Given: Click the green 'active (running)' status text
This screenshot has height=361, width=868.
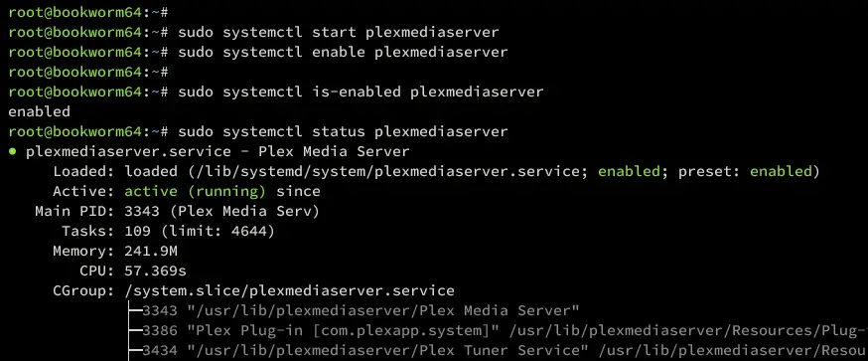Looking at the screenshot, I should point(195,192).
